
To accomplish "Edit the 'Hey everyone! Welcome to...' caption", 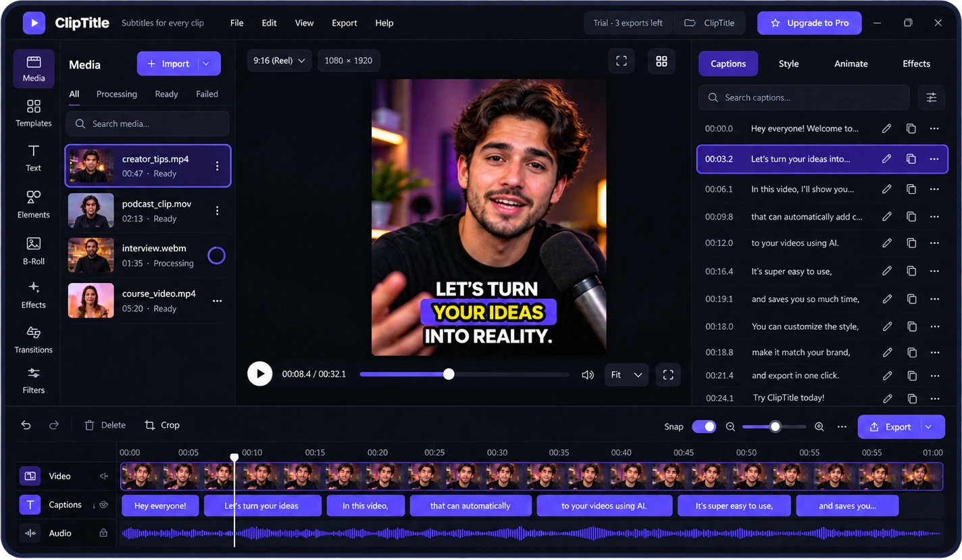I will (x=886, y=128).
